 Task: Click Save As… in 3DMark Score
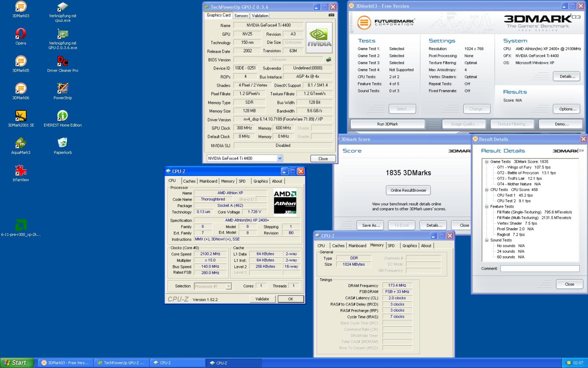point(370,225)
